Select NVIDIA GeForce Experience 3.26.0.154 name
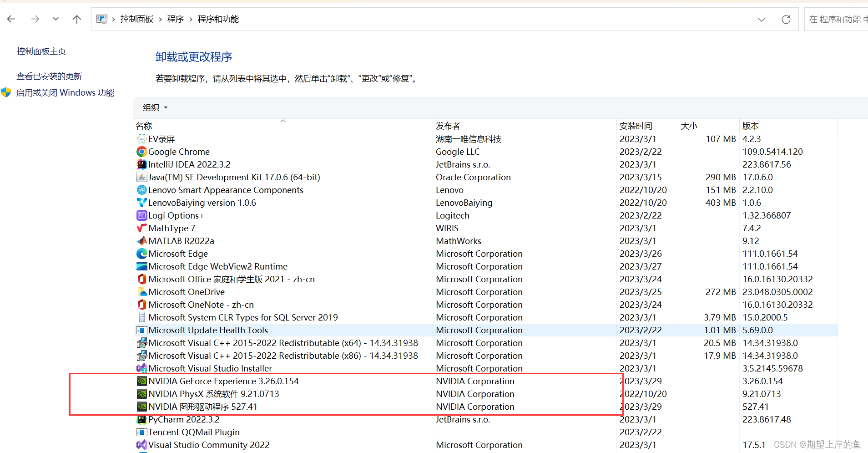Image resolution: width=868 pixels, height=453 pixels. [223, 381]
